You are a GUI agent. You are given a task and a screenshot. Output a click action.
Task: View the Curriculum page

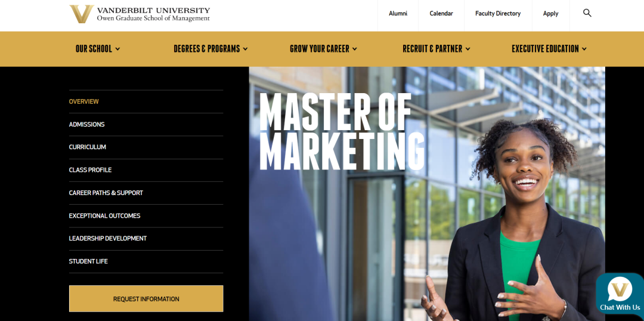click(88, 147)
